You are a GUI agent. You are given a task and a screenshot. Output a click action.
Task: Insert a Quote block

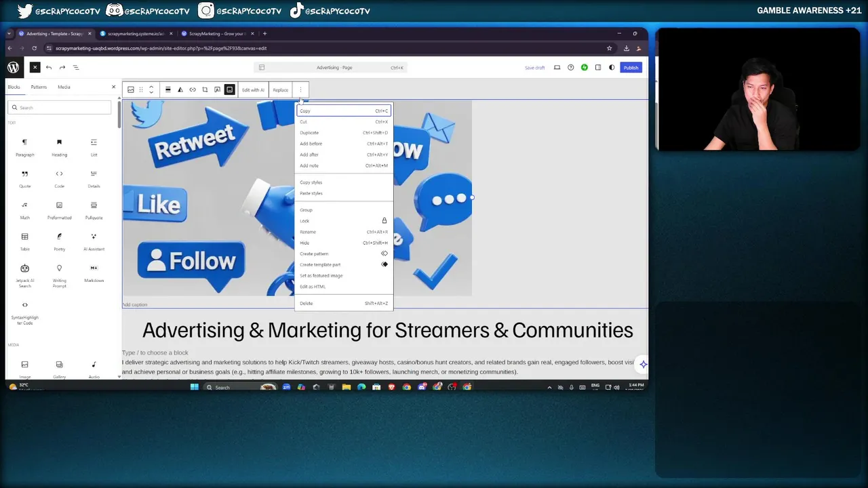pos(25,179)
